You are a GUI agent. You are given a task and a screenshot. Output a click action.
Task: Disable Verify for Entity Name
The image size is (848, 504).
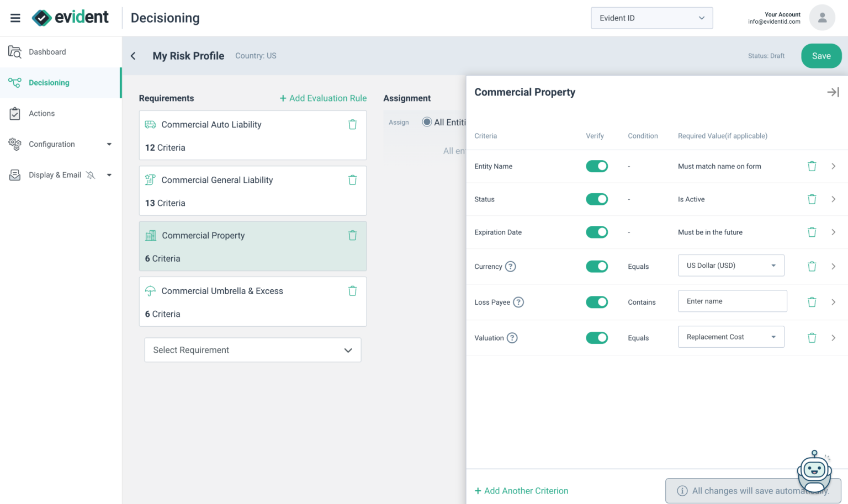(597, 166)
